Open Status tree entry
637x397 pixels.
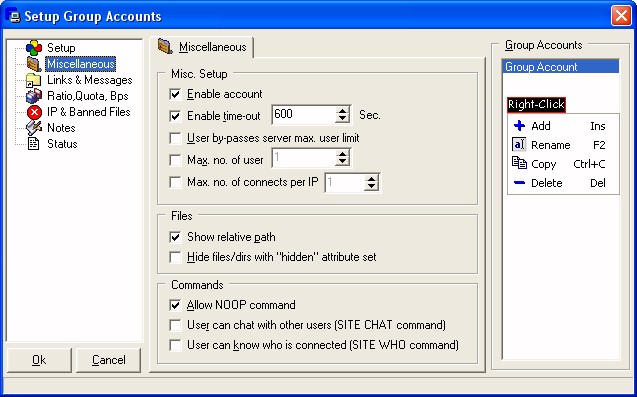62,144
